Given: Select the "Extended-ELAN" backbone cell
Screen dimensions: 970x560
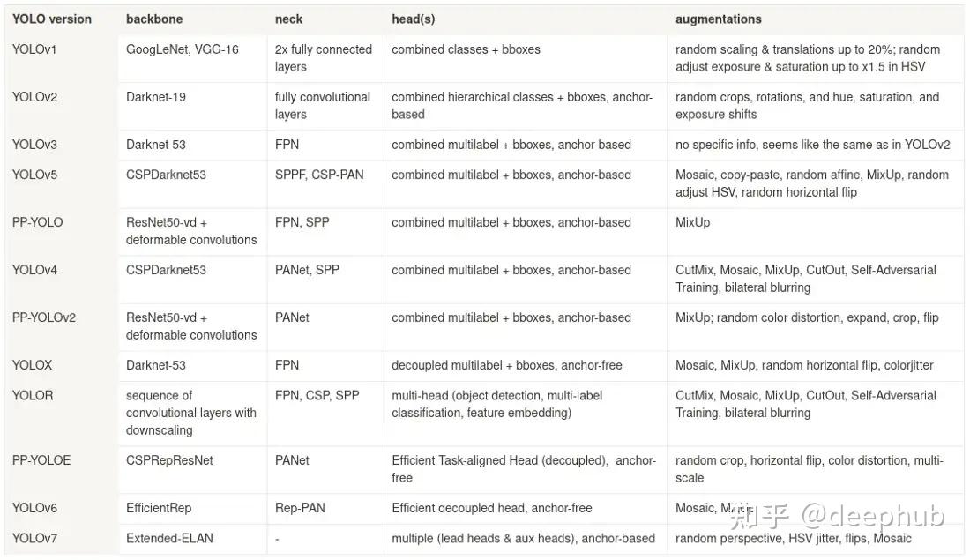Looking at the screenshot, I should click(x=169, y=538).
